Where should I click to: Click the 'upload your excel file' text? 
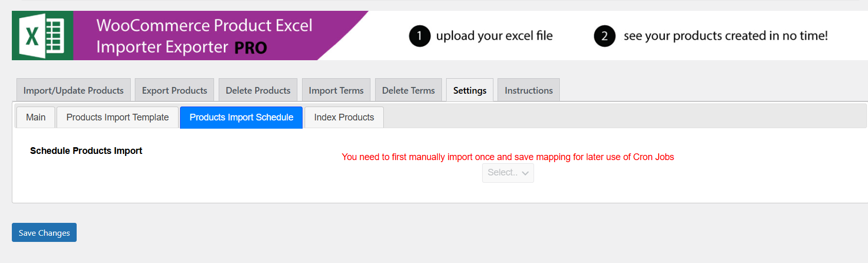coord(494,36)
